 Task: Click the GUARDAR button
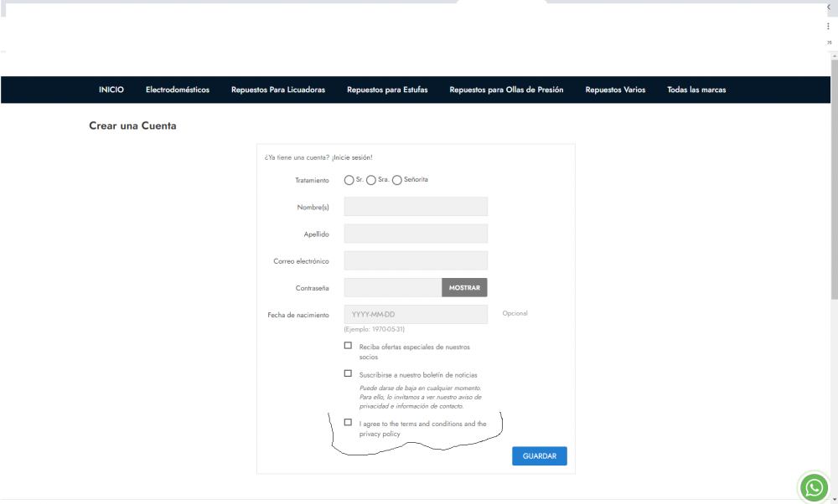(539, 455)
